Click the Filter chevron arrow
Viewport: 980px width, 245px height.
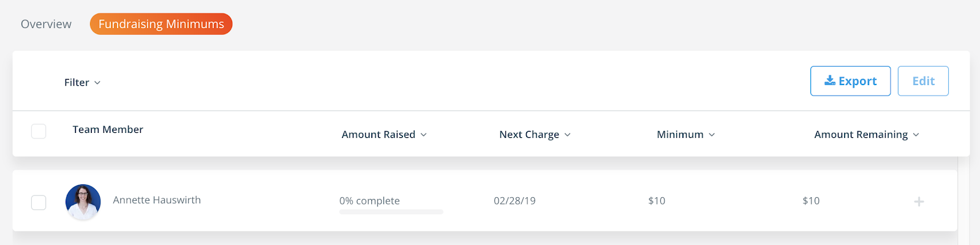(97, 83)
